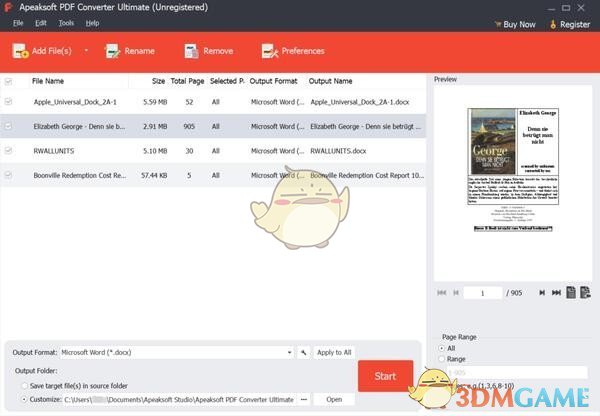600x416 pixels.
Task: Open the Add File(s) dropdown arrow
Action: click(x=86, y=50)
